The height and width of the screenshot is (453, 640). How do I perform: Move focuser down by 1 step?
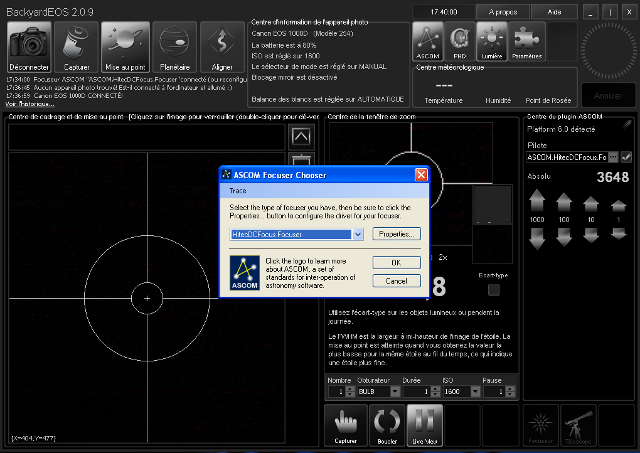[618, 234]
